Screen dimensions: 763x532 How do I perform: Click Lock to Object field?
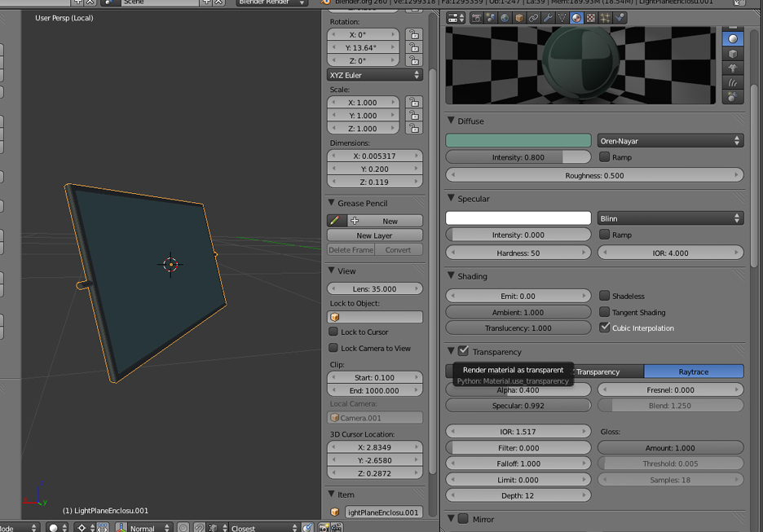[x=375, y=317]
